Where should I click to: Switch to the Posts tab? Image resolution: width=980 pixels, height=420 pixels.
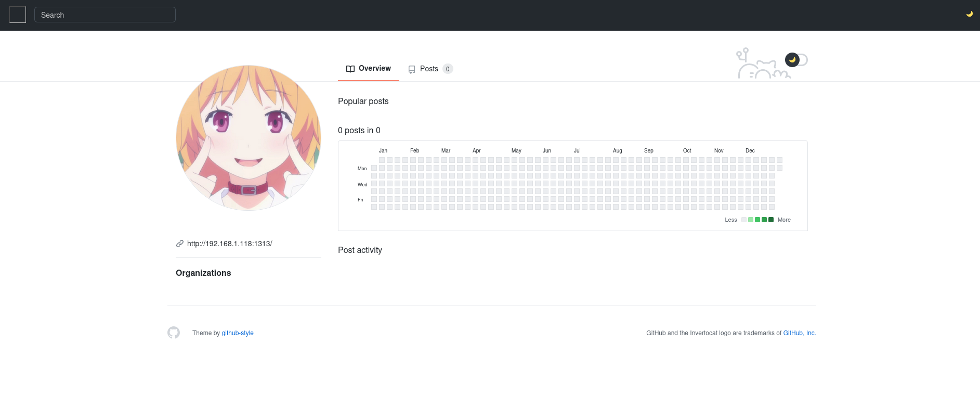(429, 69)
